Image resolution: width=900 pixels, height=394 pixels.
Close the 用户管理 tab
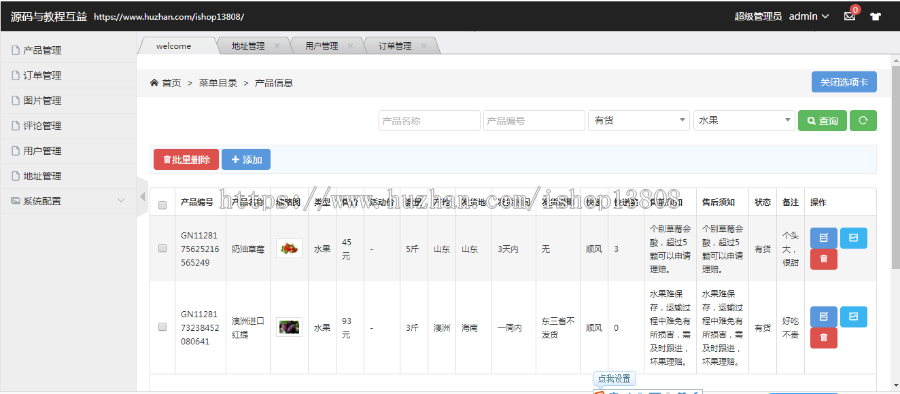(350, 46)
